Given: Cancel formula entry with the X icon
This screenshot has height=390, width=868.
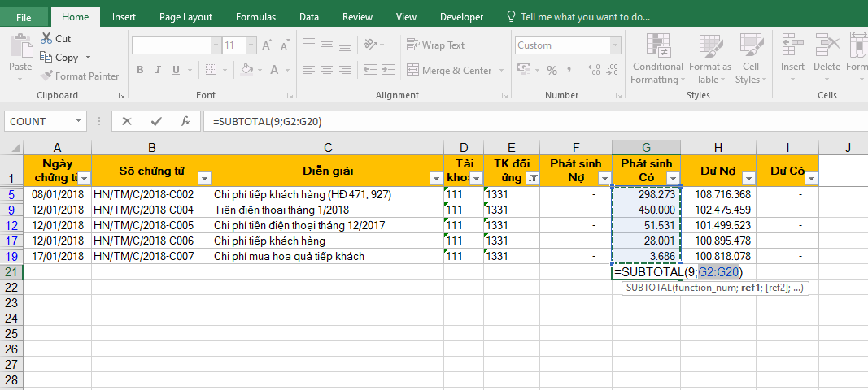Looking at the screenshot, I should pyautogui.click(x=127, y=121).
